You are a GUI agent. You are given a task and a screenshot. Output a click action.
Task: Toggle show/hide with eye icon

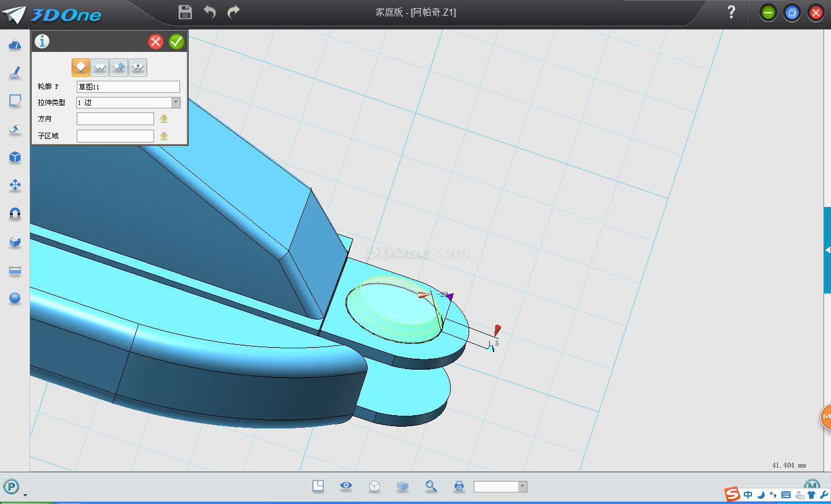click(x=346, y=486)
